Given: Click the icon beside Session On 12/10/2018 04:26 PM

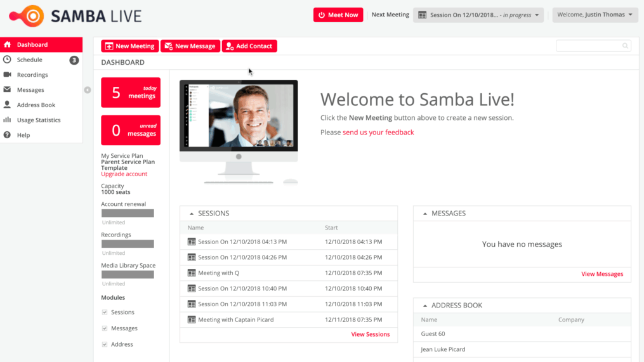Looking at the screenshot, I should tap(192, 257).
